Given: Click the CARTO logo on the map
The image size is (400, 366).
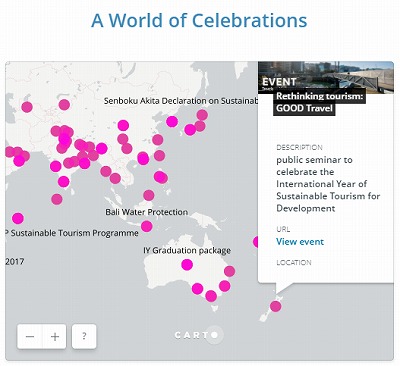Looking at the screenshot, I should [199, 335].
